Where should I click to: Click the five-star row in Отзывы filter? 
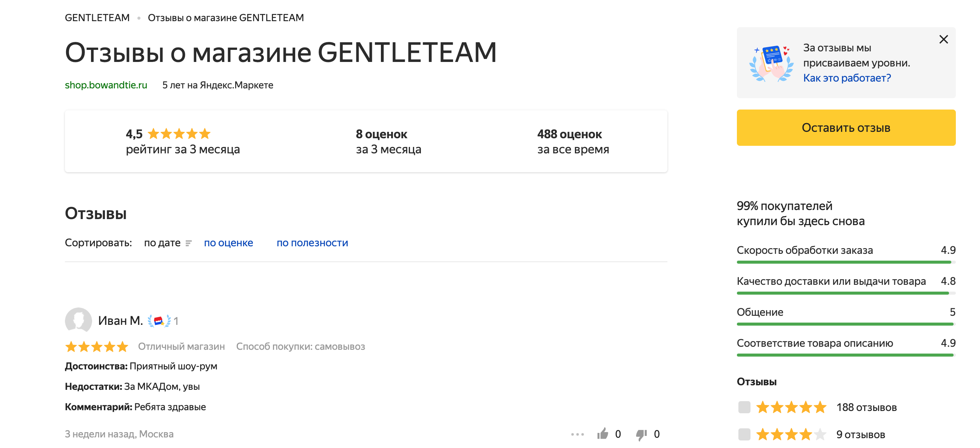pyautogui.click(x=817, y=407)
